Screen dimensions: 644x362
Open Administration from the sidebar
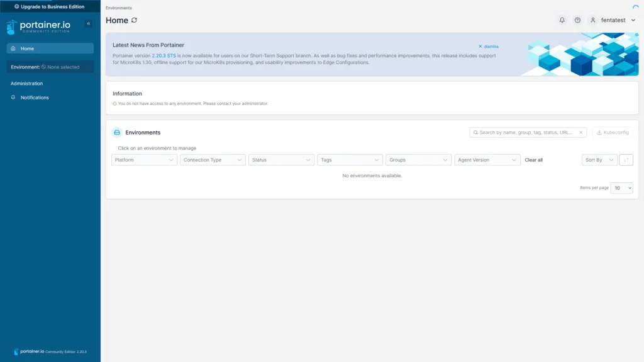[x=26, y=83]
